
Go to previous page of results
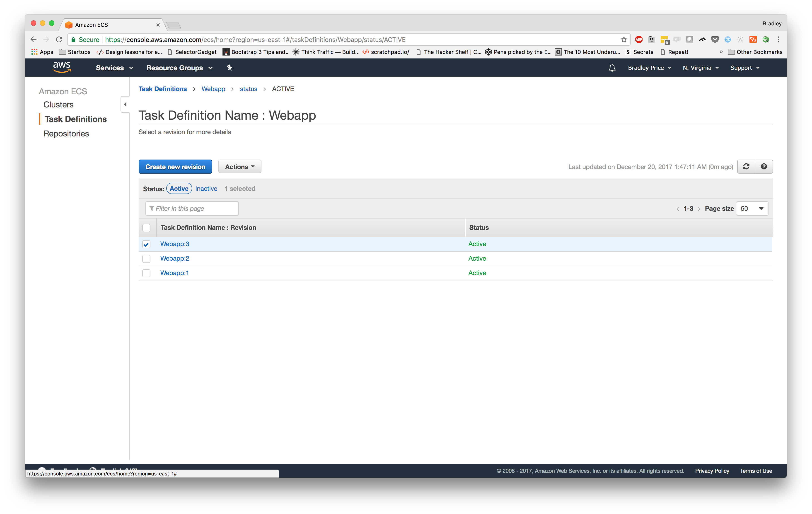678,209
